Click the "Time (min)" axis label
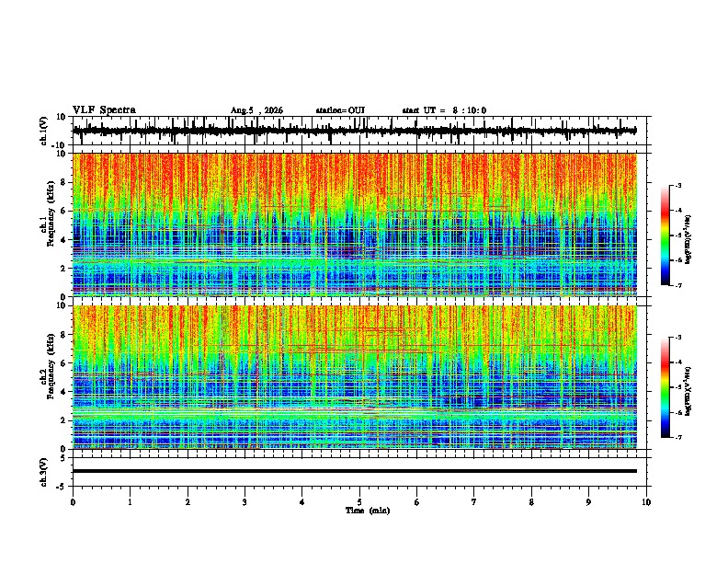The width and height of the screenshot is (728, 563). pyautogui.click(x=368, y=511)
